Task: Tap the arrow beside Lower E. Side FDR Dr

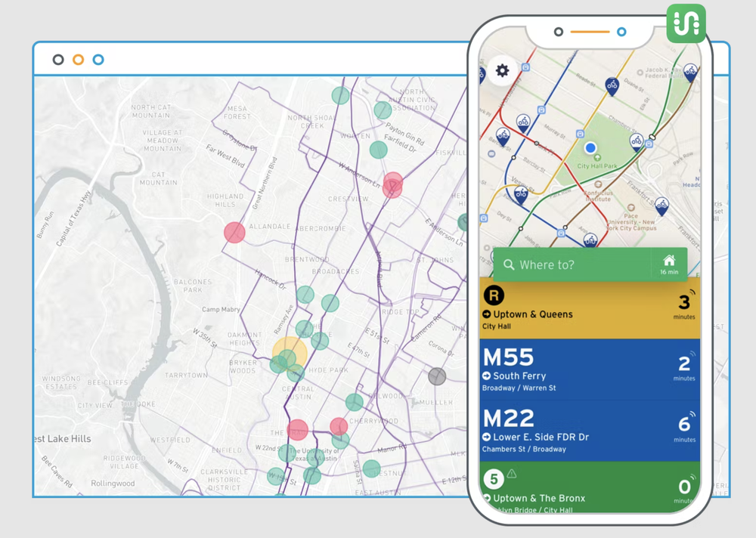Action: [x=486, y=438]
